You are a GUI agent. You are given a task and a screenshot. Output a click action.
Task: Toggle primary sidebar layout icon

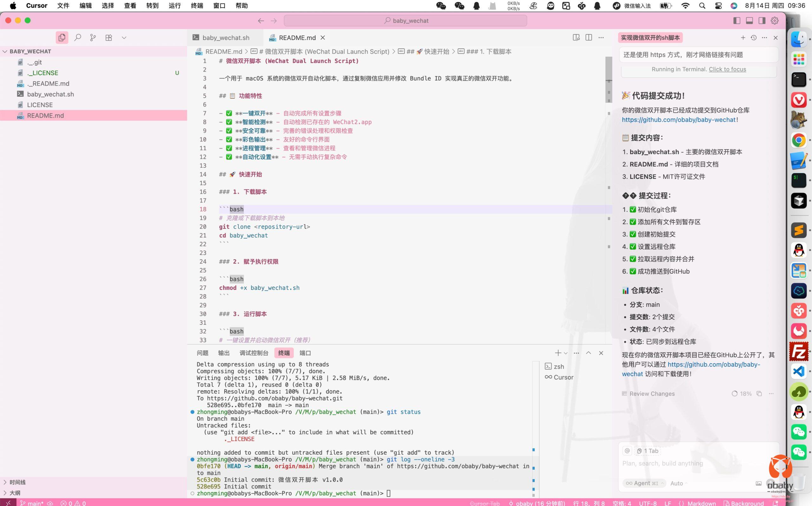737,21
